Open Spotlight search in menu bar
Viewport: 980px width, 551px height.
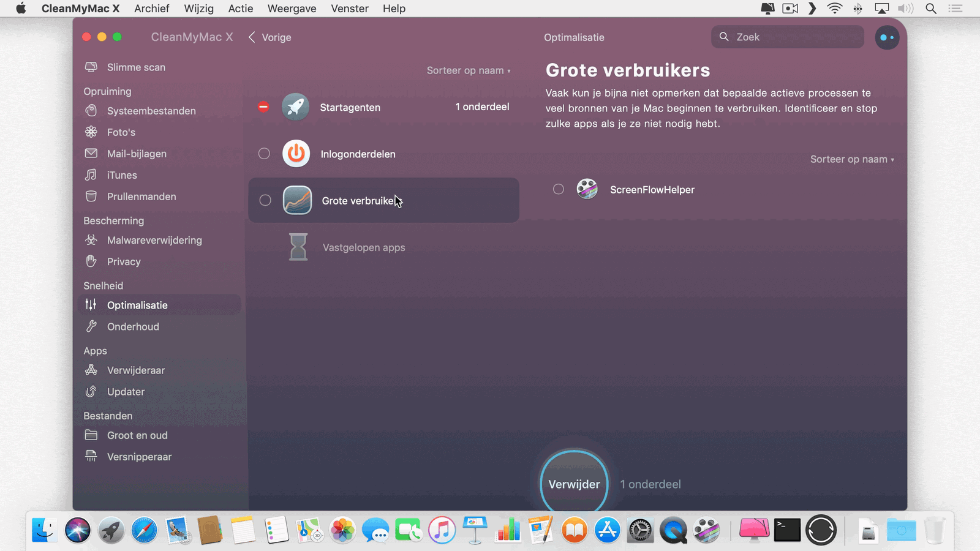coord(931,9)
